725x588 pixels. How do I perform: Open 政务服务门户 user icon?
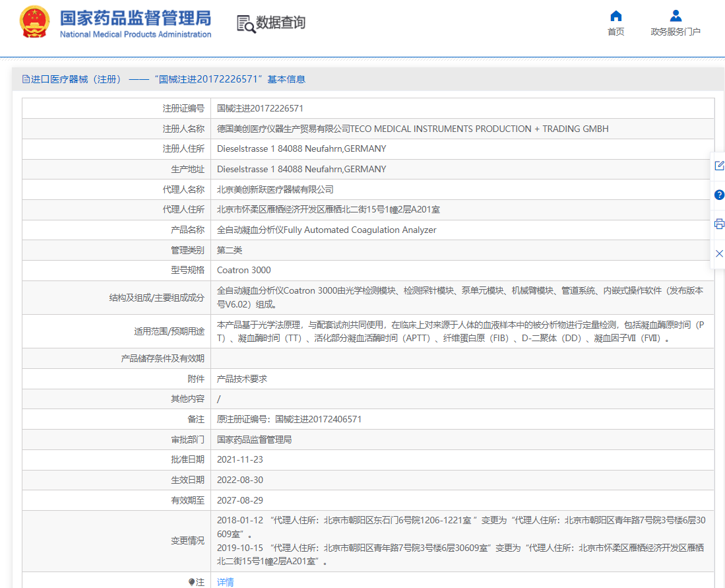click(676, 16)
